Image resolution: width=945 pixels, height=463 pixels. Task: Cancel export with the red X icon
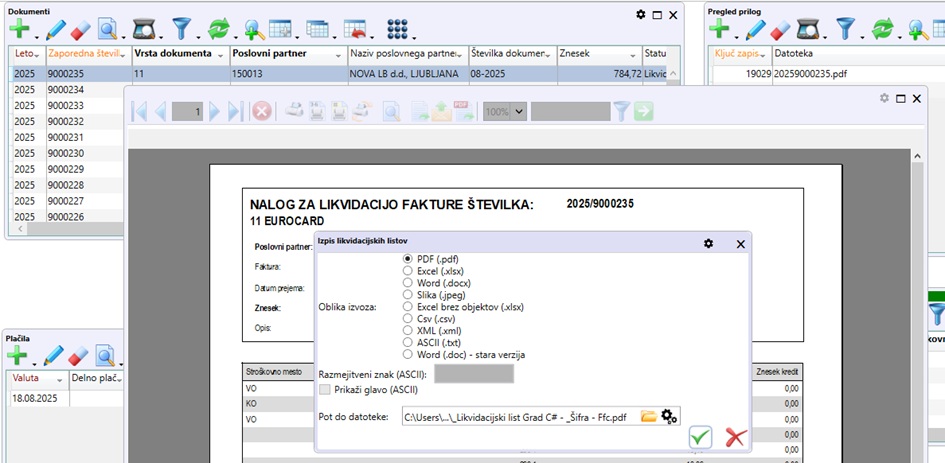[x=736, y=437]
